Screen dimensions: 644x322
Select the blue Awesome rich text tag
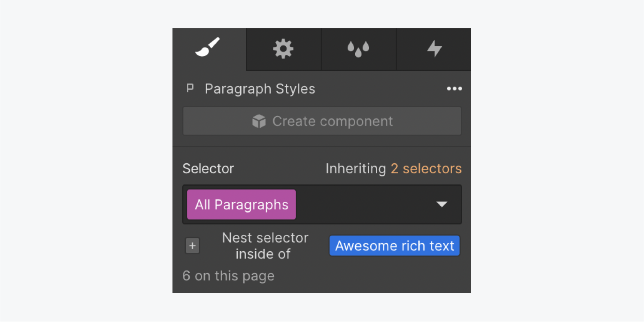pos(394,246)
